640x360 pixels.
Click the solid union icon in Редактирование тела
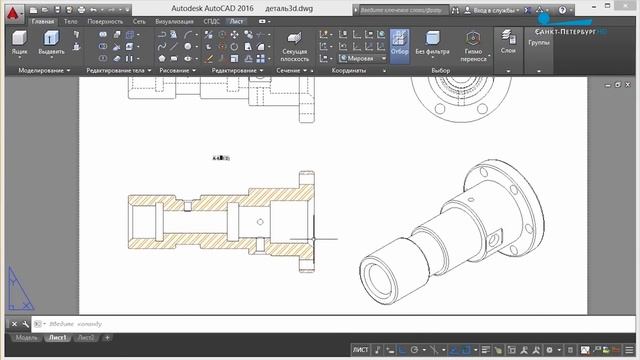[x=103, y=35]
